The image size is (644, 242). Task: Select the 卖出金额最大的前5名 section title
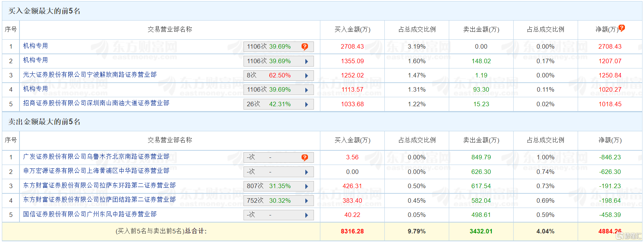(x=45, y=122)
